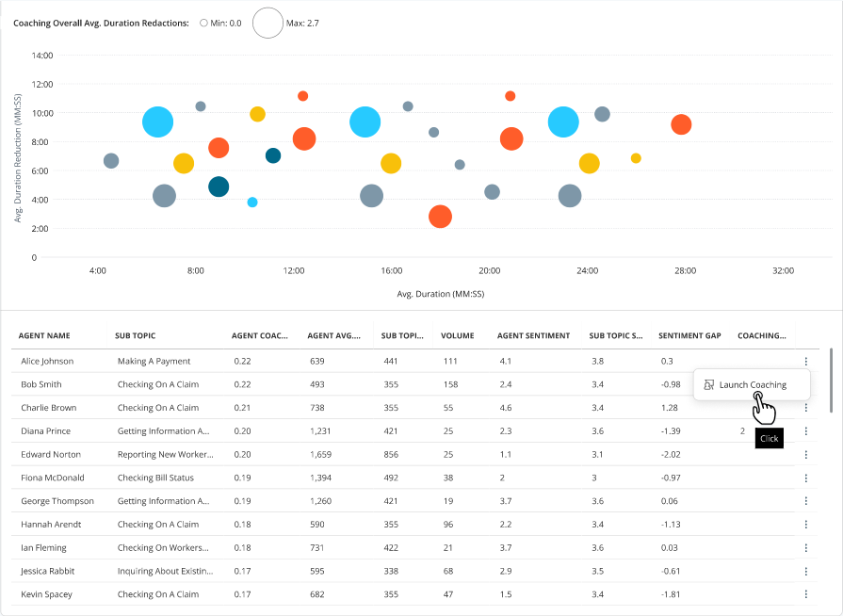843x616 pixels.
Task: Open the three-dot menu for Diana Prince
Action: [805, 431]
